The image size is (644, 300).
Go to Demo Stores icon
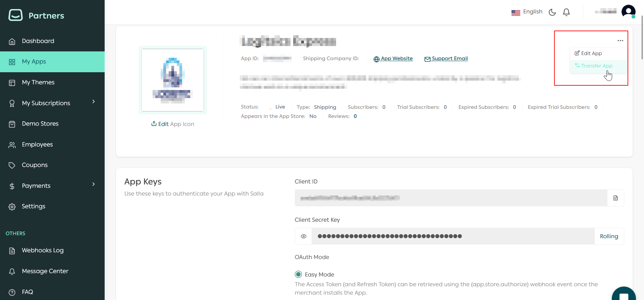(12, 124)
